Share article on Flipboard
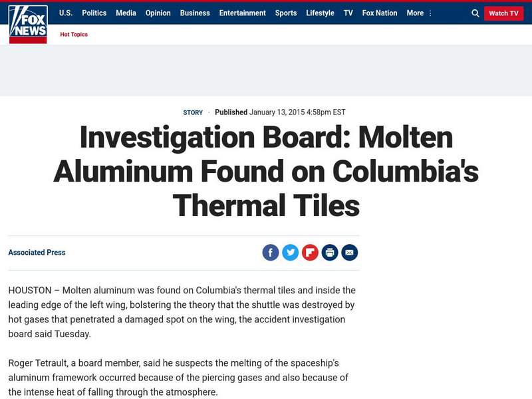Screen dimensions: 532x399 pyautogui.click(x=310, y=253)
